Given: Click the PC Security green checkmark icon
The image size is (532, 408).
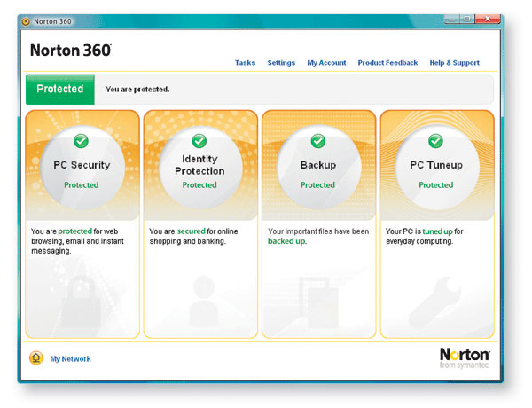Looking at the screenshot, I should (82, 141).
